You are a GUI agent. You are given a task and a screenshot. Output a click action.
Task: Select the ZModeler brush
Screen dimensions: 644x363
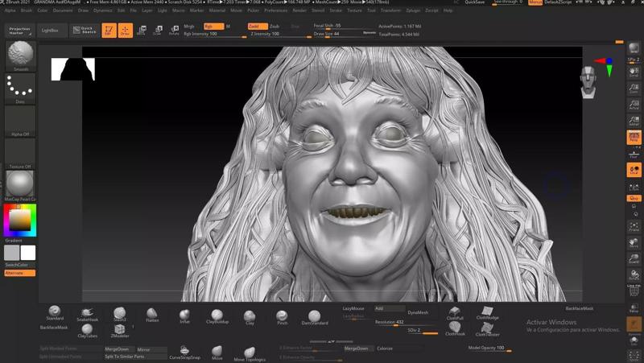(120, 330)
